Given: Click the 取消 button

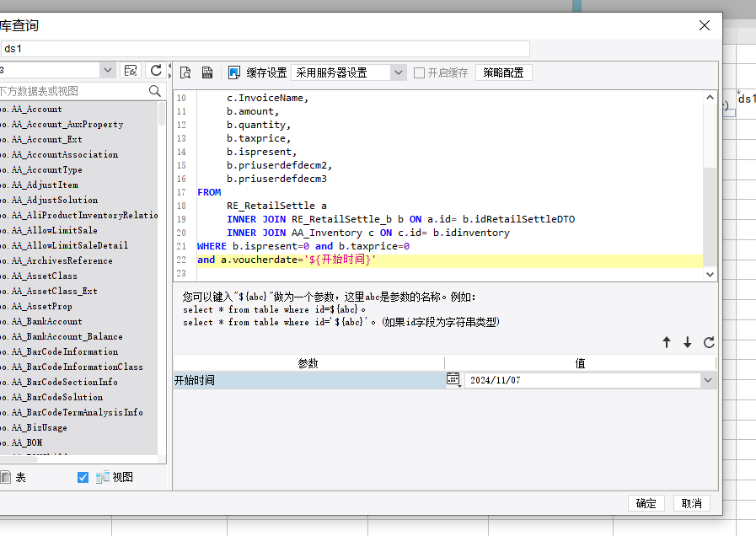Looking at the screenshot, I should point(691,503).
